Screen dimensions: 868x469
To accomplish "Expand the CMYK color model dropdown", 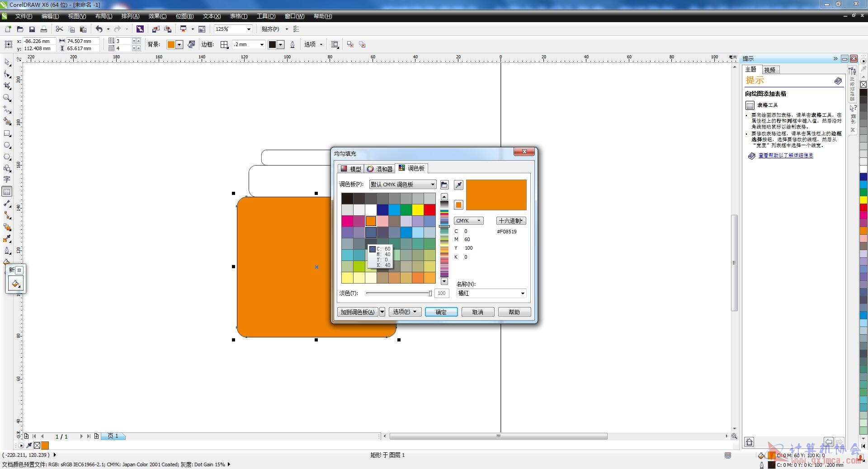I will (x=469, y=221).
